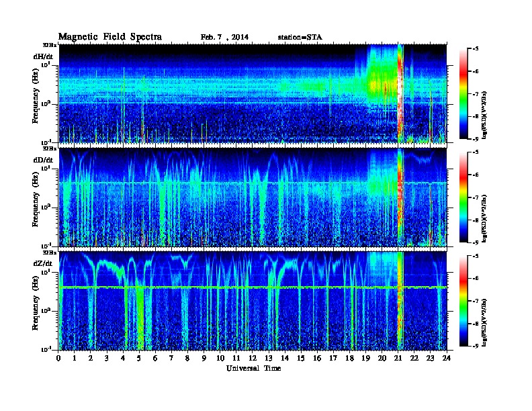Screen dimensions: 532x411
Task: Click inside the dH/dt spectrogram plot
Action: [253, 93]
